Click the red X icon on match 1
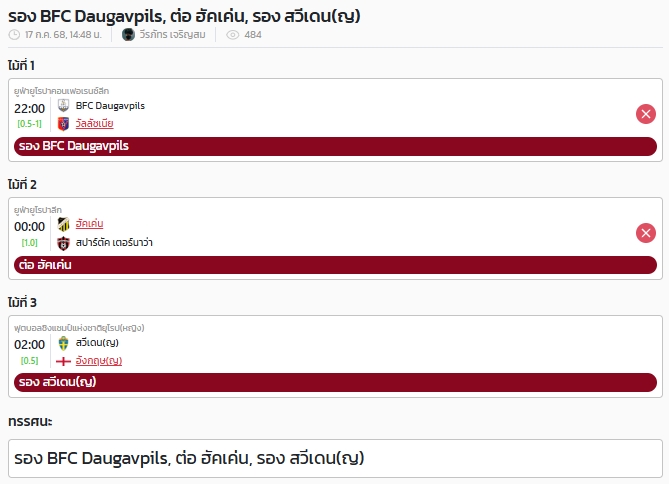This screenshot has height=484, width=669. tap(646, 114)
